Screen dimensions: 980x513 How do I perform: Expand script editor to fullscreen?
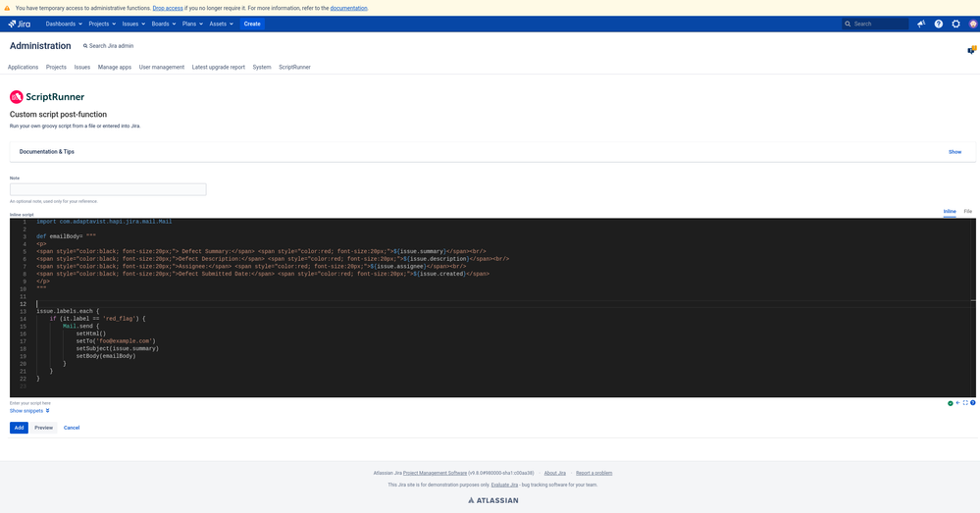(965, 403)
